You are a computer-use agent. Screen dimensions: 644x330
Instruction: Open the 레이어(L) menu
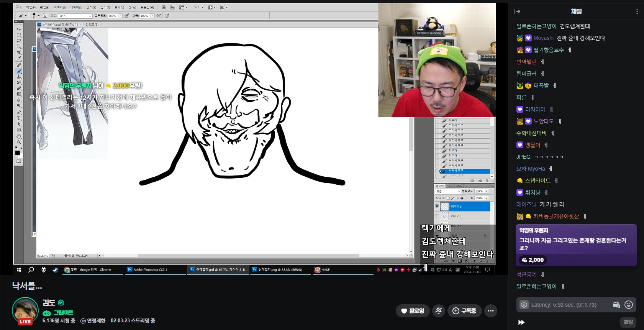[x=76, y=7]
